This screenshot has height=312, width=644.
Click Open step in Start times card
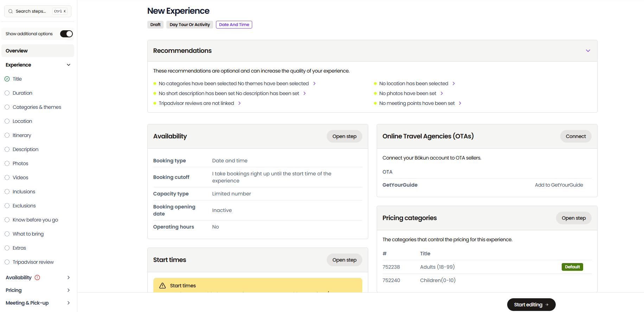tap(344, 260)
